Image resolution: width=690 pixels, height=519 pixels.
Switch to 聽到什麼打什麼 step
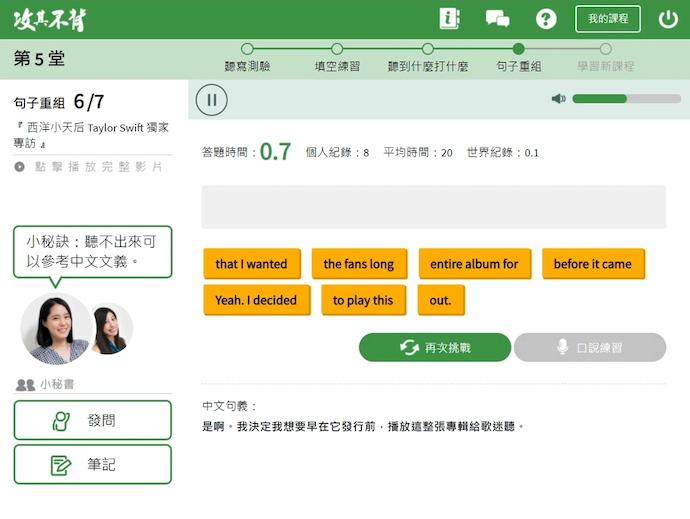tap(427, 57)
